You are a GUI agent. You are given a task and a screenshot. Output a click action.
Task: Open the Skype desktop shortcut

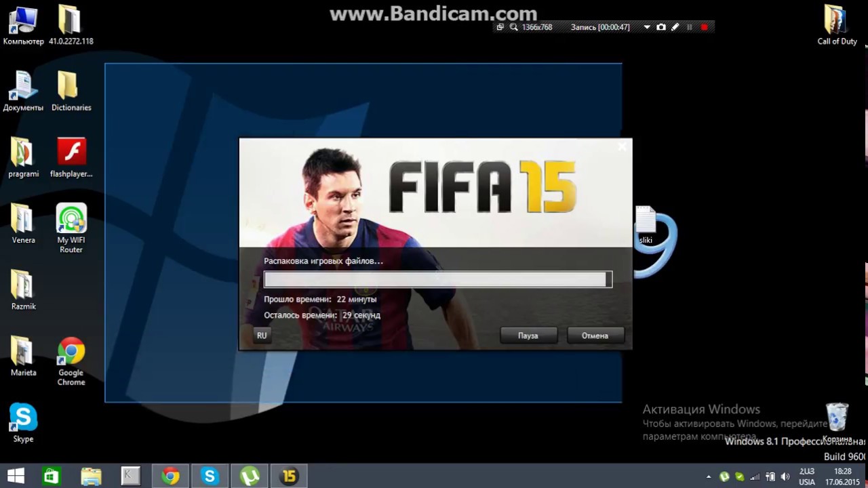(x=23, y=423)
